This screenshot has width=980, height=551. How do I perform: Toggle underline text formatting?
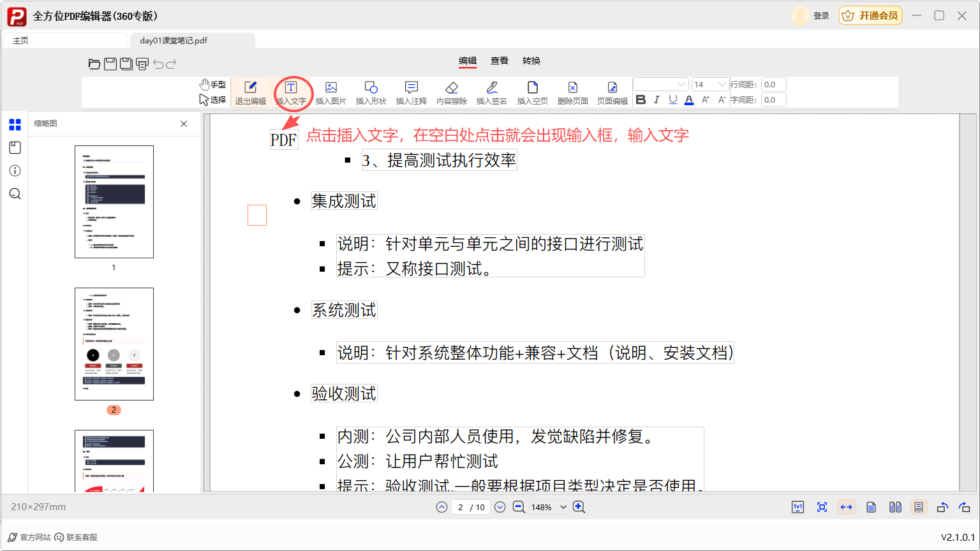(672, 99)
